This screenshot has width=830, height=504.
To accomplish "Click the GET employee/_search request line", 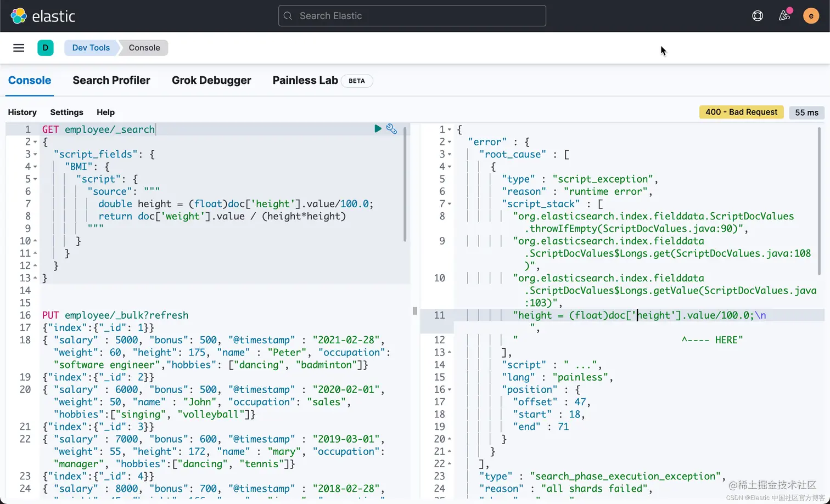I will tap(99, 129).
